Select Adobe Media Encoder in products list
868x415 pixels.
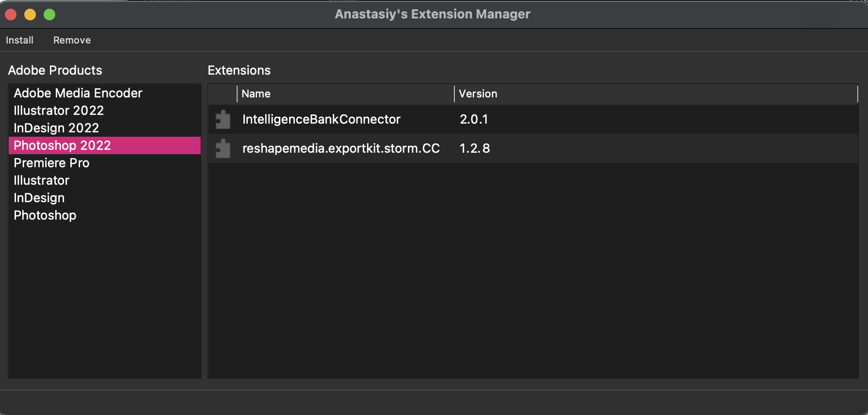(104, 93)
